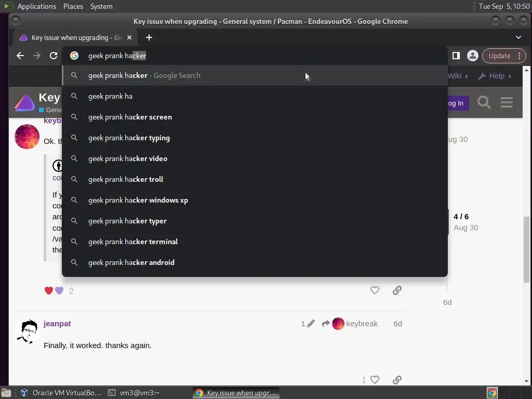
Task: Choose suggestion 'geek prank hacker android'
Action: coord(255,262)
